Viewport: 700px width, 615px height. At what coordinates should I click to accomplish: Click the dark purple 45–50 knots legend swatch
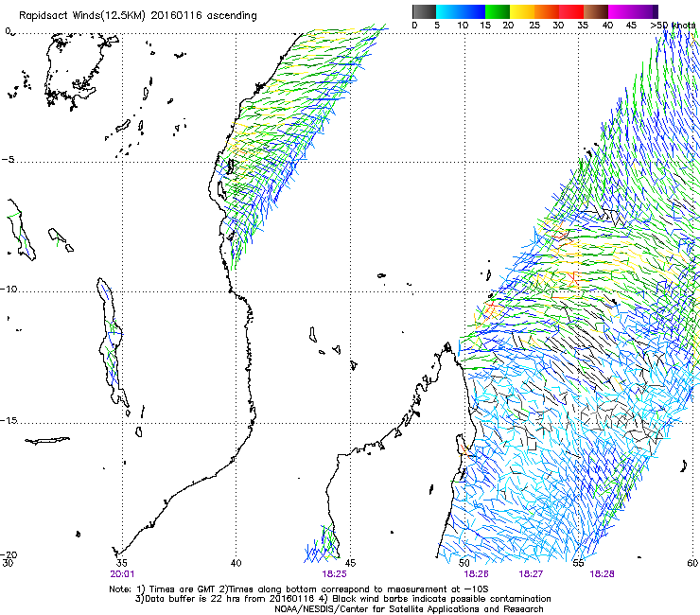tap(645, 11)
